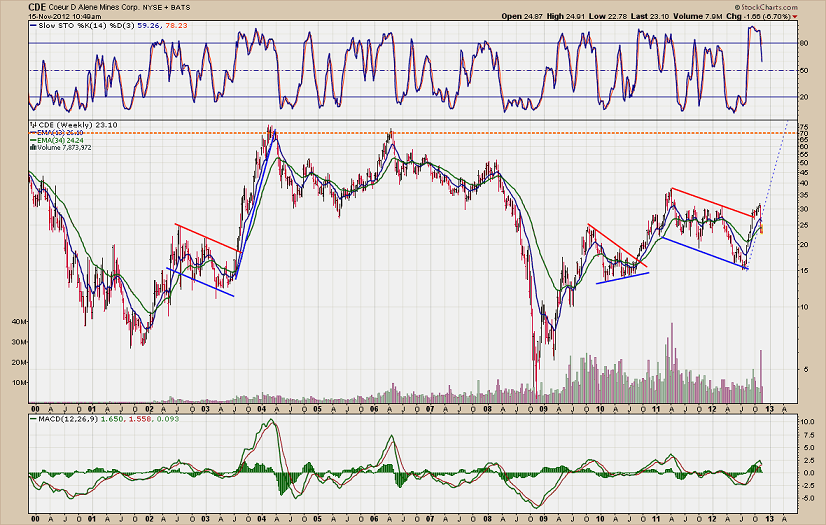The image size is (826, 525).
Task: Click the 50 level on stochastic axis
Action: [804, 71]
